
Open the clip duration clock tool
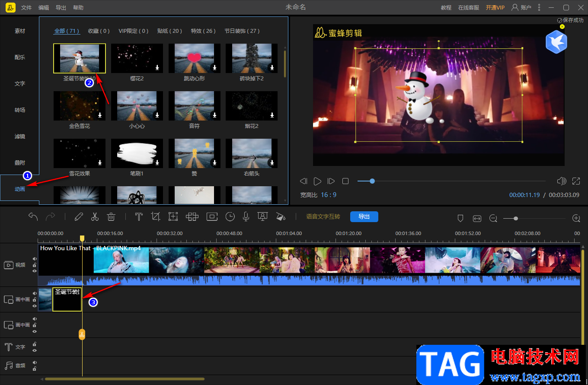coord(230,217)
